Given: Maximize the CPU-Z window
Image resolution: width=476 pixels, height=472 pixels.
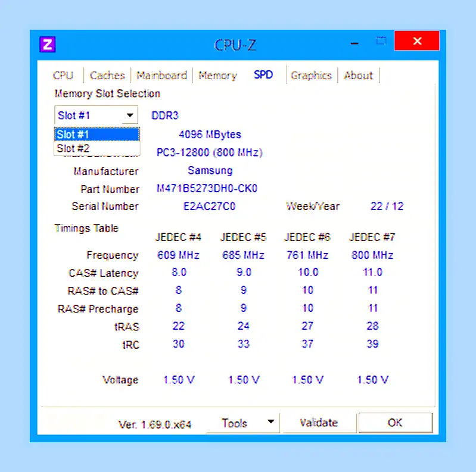Looking at the screenshot, I should [x=381, y=40].
